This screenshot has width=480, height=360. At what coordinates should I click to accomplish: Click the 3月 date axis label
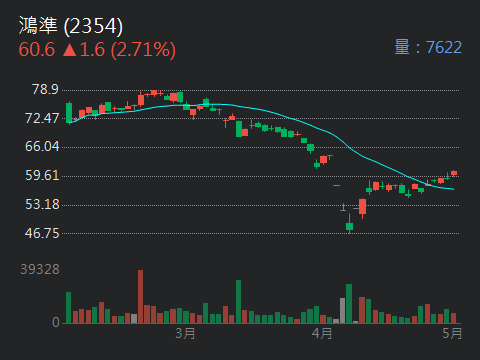(x=185, y=333)
